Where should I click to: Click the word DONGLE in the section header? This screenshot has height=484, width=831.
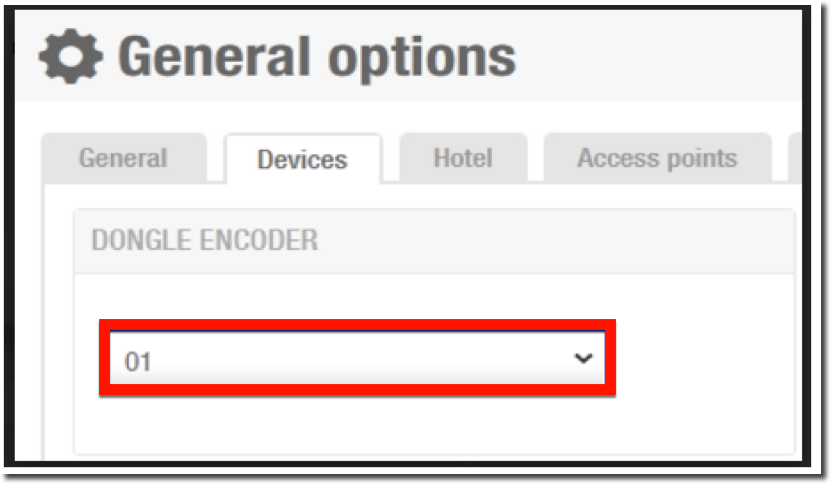tap(142, 240)
